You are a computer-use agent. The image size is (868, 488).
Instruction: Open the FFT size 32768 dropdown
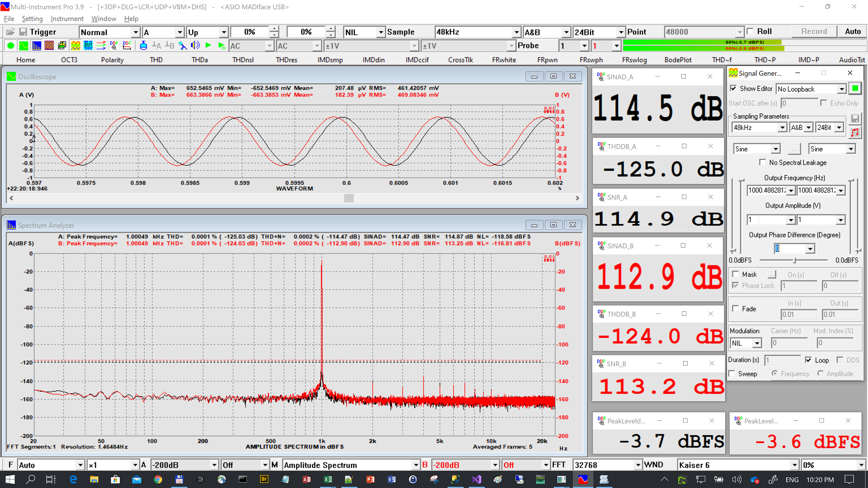click(638, 465)
